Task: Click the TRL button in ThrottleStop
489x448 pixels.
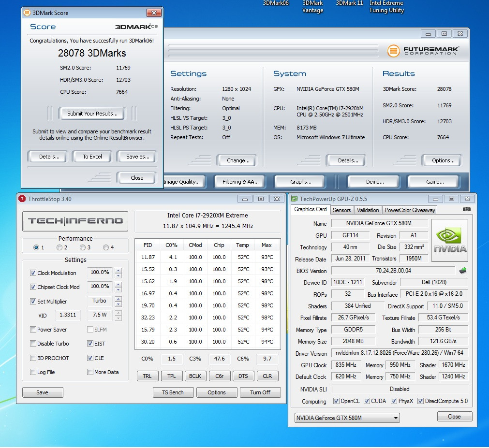Action: pos(147,376)
